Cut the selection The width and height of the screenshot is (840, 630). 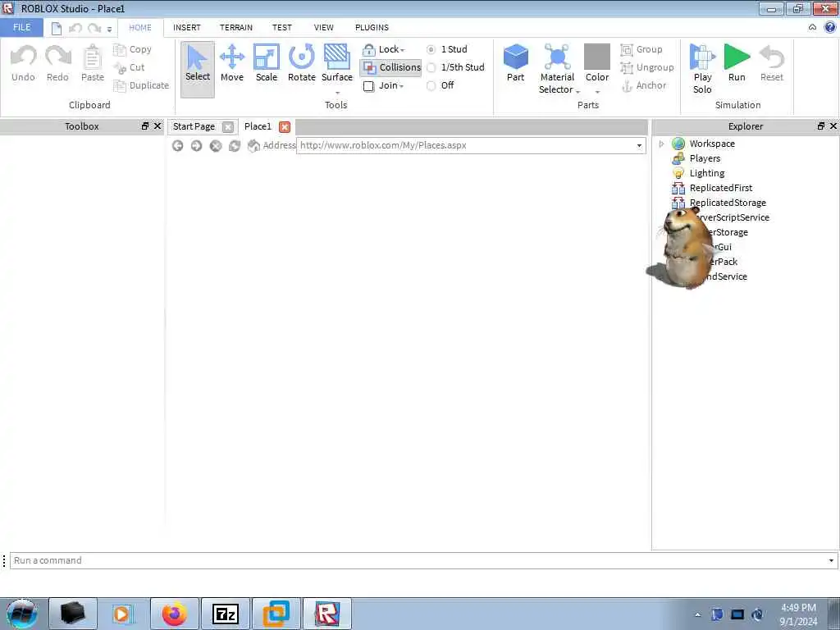tap(129, 67)
